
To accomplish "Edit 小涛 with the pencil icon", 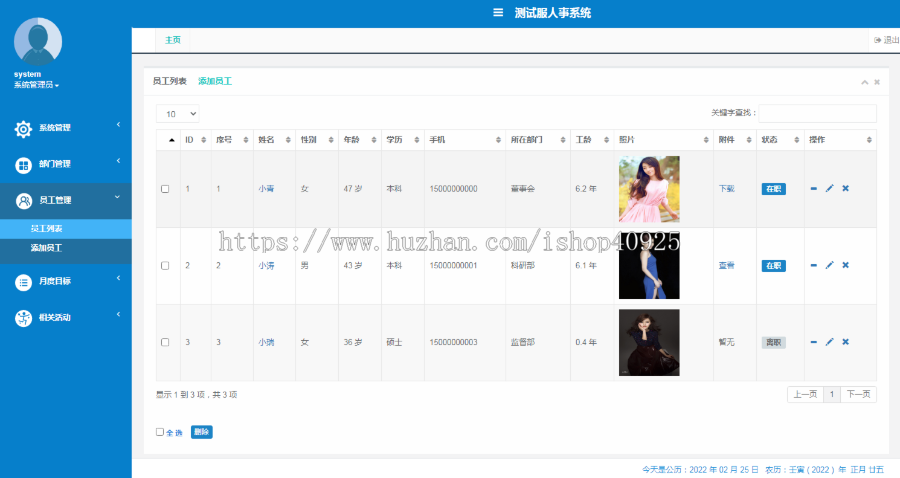I will [829, 265].
